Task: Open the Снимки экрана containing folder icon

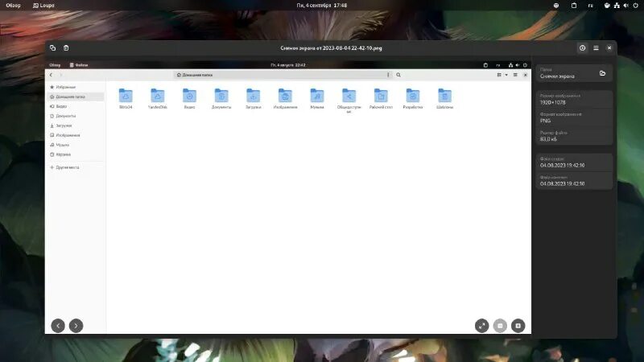Action: click(602, 73)
